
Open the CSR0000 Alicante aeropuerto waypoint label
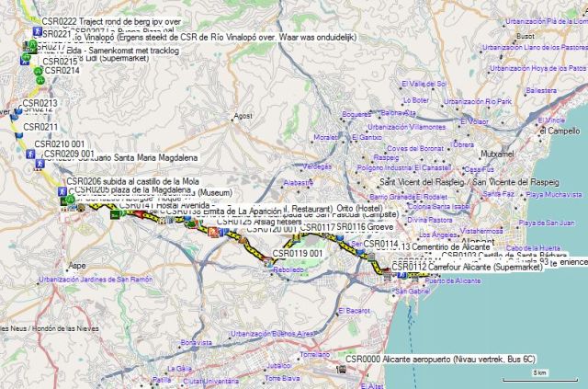point(440,359)
